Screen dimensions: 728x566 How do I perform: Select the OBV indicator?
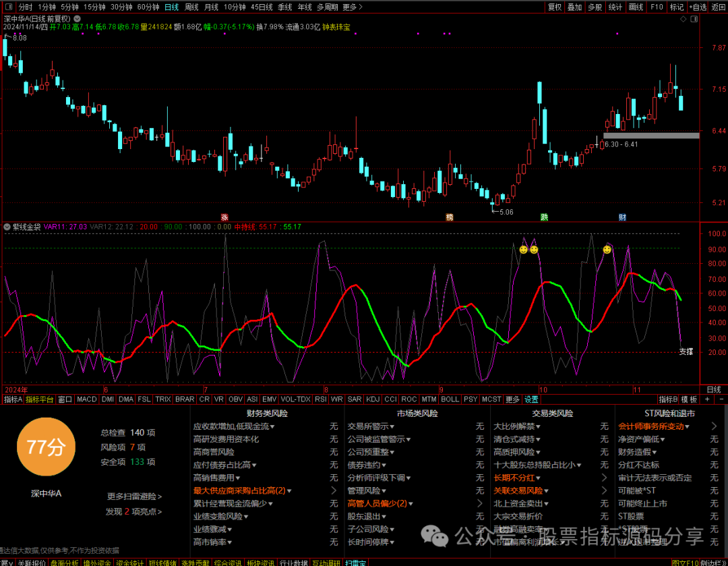click(x=235, y=399)
